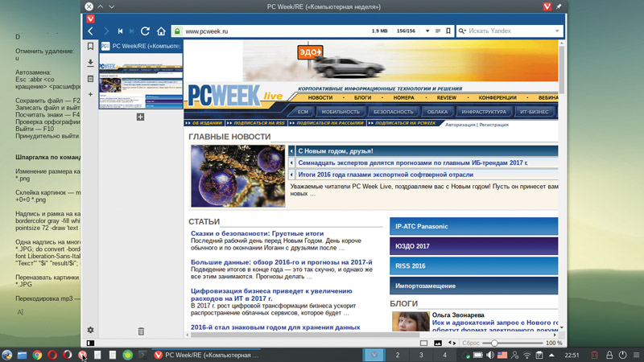Screen dimensions: 644x362
Task: Click Регистрация link
Action: 493,125
